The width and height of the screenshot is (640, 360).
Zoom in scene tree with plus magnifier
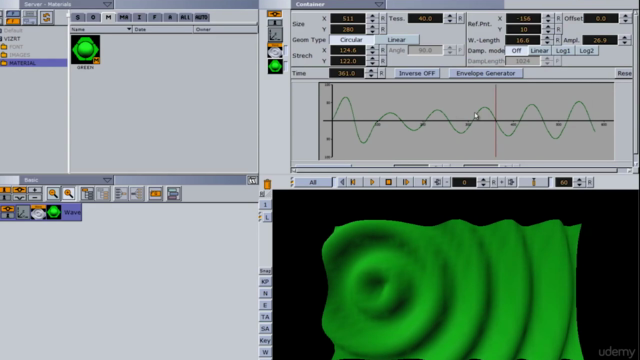point(69,193)
